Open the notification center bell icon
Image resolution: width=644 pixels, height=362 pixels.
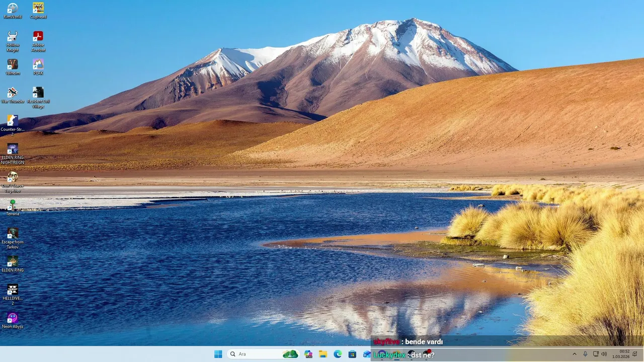(635, 354)
